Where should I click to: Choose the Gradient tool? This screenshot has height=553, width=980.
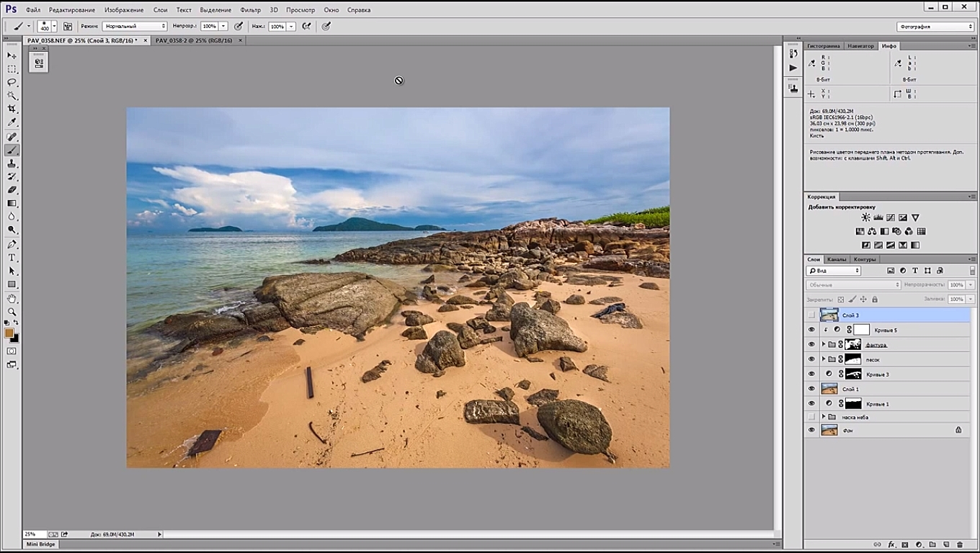(12, 204)
